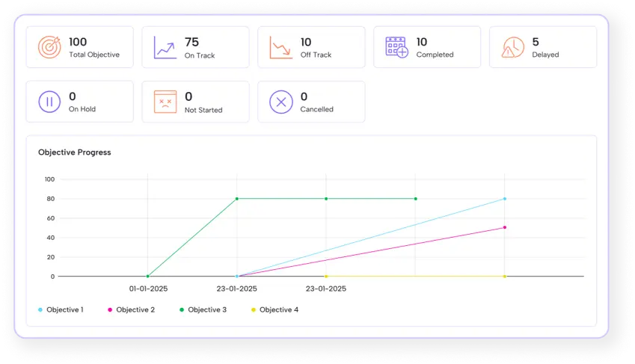This screenshot has height=364, width=635.
Task: Click the On Track upward chart icon
Action: (165, 48)
